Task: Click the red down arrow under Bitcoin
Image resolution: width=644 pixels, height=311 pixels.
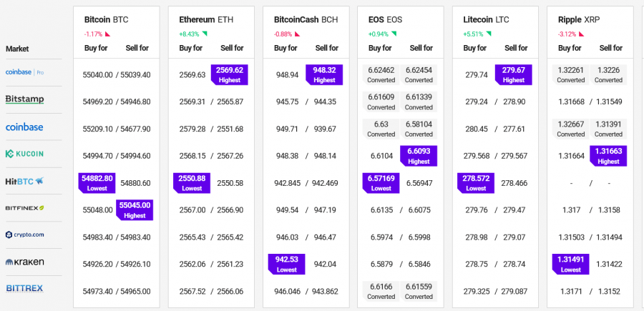Action: [107, 34]
